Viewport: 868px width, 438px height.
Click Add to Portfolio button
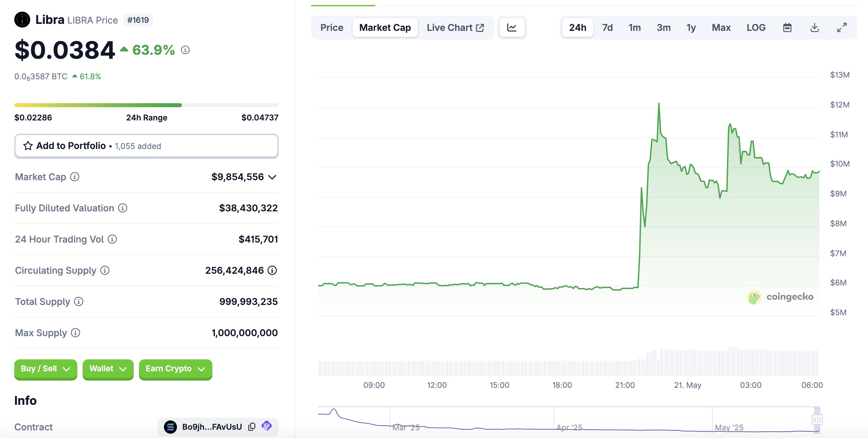[146, 146]
